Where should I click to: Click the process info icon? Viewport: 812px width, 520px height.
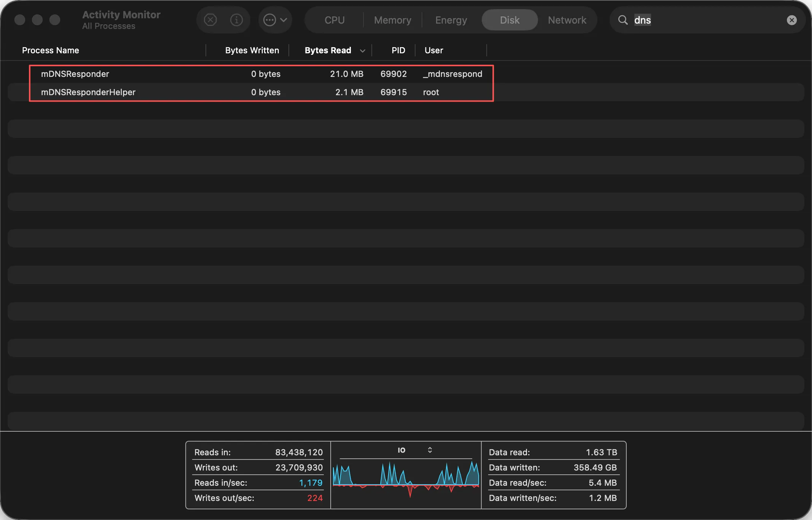(236, 20)
